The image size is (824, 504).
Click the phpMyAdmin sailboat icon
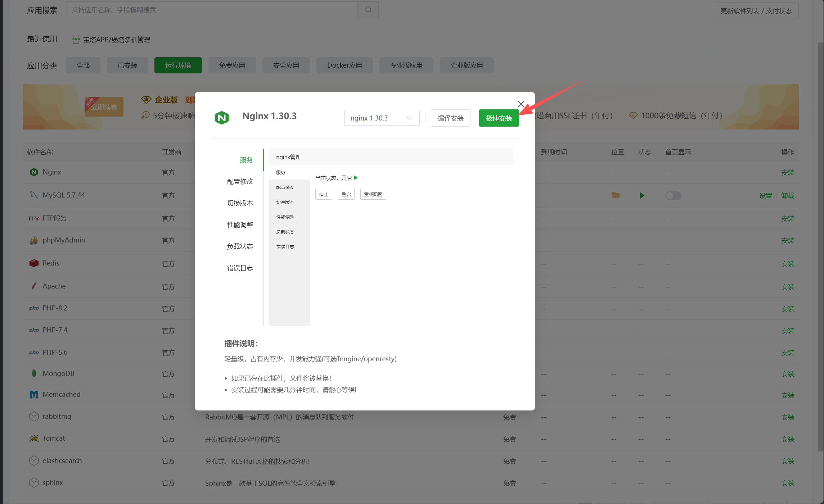pos(34,240)
